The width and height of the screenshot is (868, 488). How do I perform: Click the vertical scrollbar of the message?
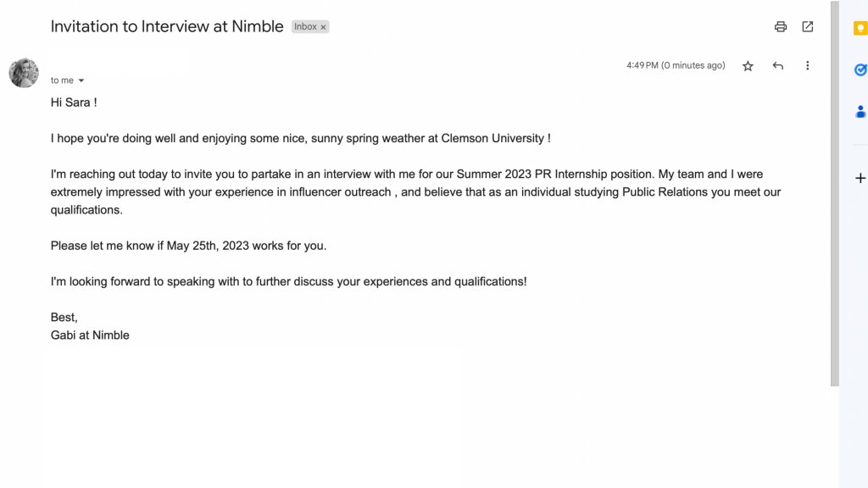pos(834,193)
